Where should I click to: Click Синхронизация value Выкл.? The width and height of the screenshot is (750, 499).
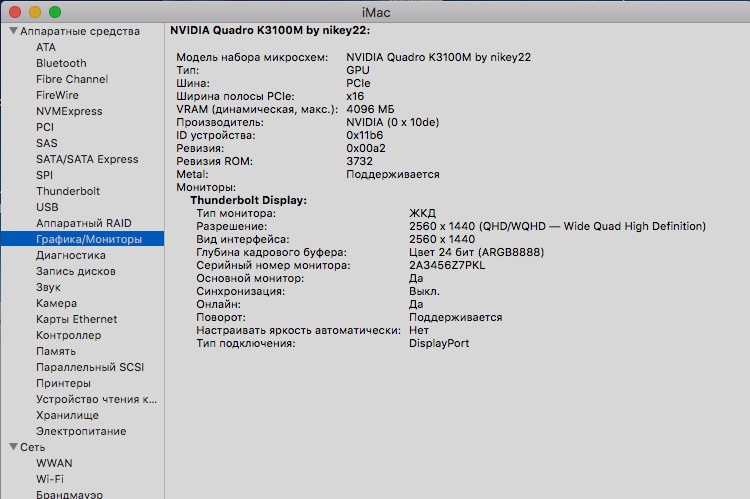click(x=424, y=291)
